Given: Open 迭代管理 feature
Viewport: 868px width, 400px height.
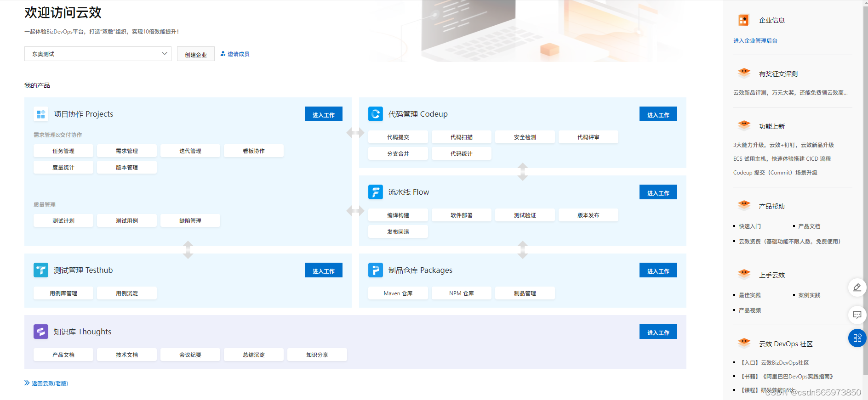Looking at the screenshot, I should (190, 151).
